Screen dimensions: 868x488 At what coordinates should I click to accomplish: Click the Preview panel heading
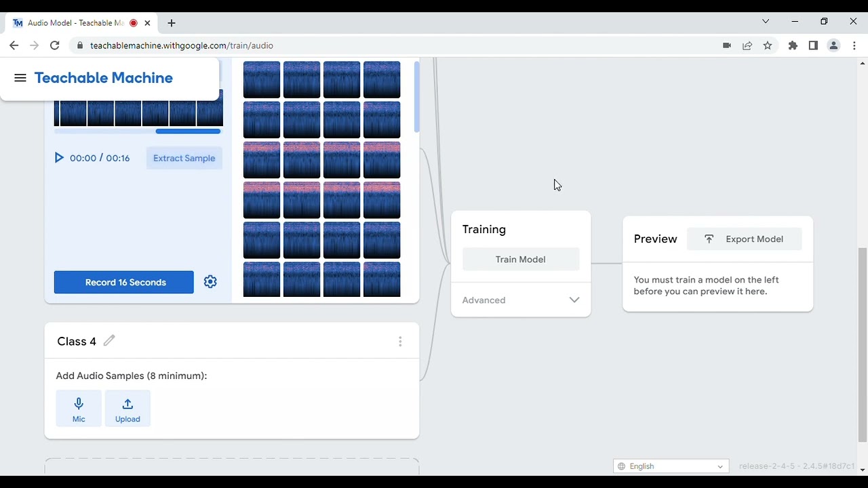point(656,239)
